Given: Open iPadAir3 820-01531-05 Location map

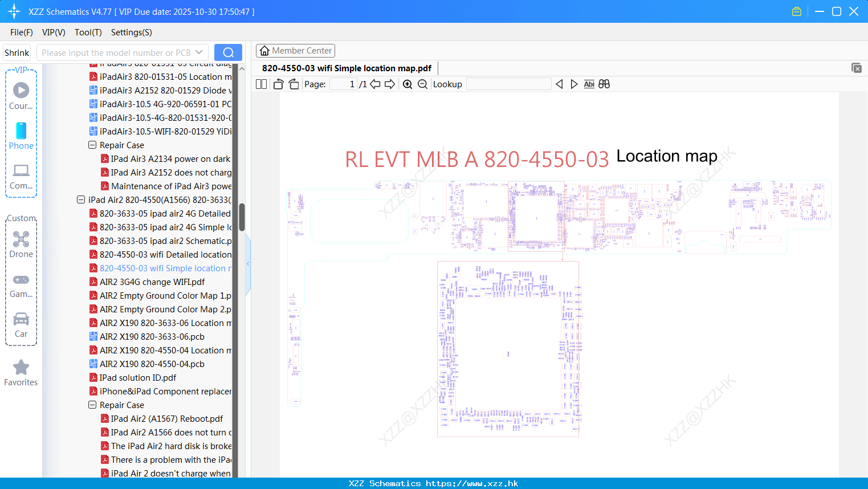Looking at the screenshot, I should [161, 76].
